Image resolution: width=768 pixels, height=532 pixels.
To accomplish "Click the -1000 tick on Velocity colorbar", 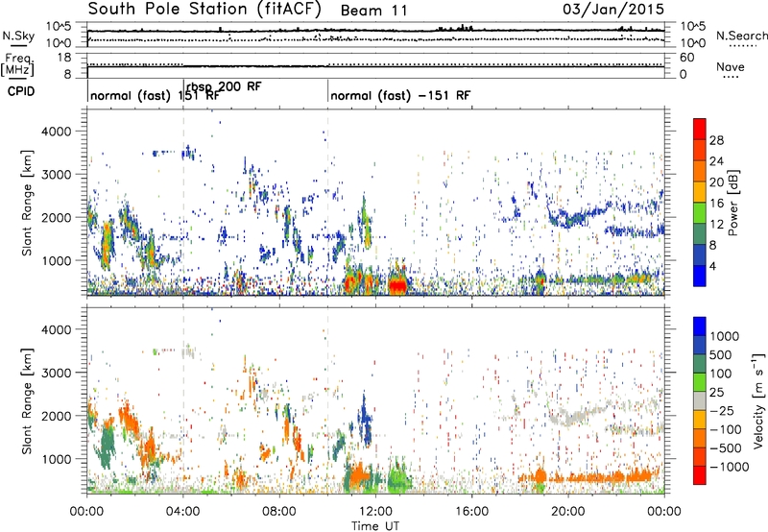I will tap(730, 467).
